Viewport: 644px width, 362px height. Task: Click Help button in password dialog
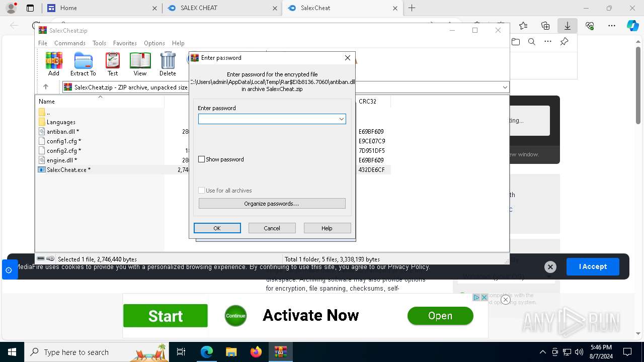[x=327, y=228]
